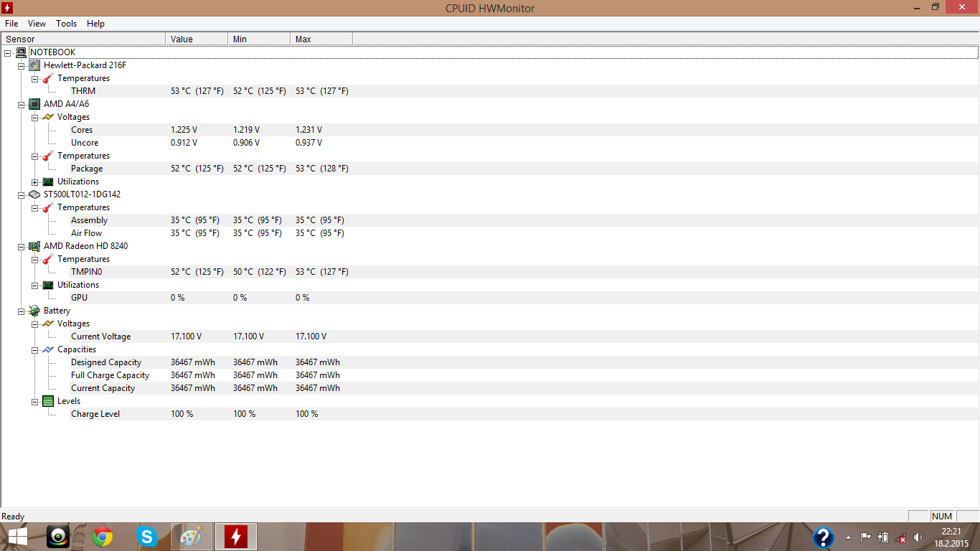This screenshot has height=551, width=980.
Task: Collapse the NOTEBOOK root node
Action: pos(7,53)
